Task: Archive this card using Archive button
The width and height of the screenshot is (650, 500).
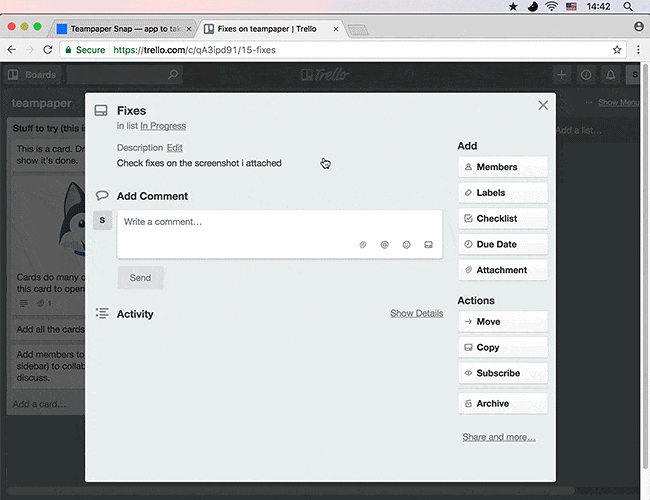Action: pyautogui.click(x=502, y=404)
